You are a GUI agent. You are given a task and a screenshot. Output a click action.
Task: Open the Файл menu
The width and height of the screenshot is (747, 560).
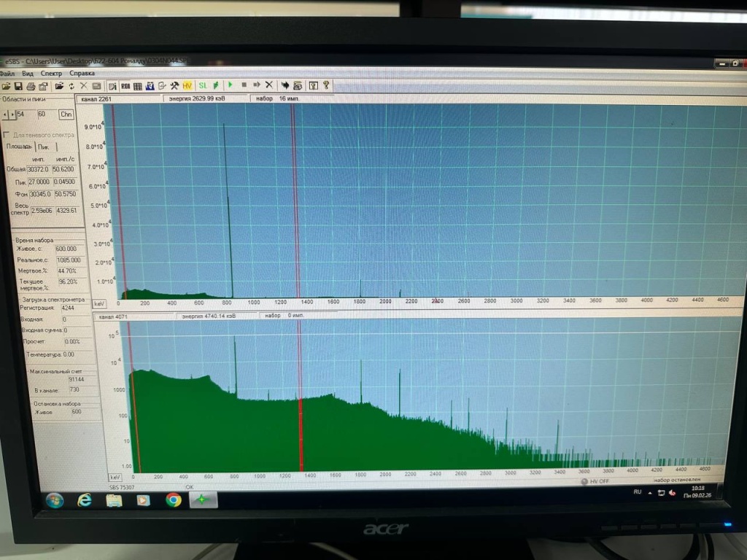pos(7,73)
